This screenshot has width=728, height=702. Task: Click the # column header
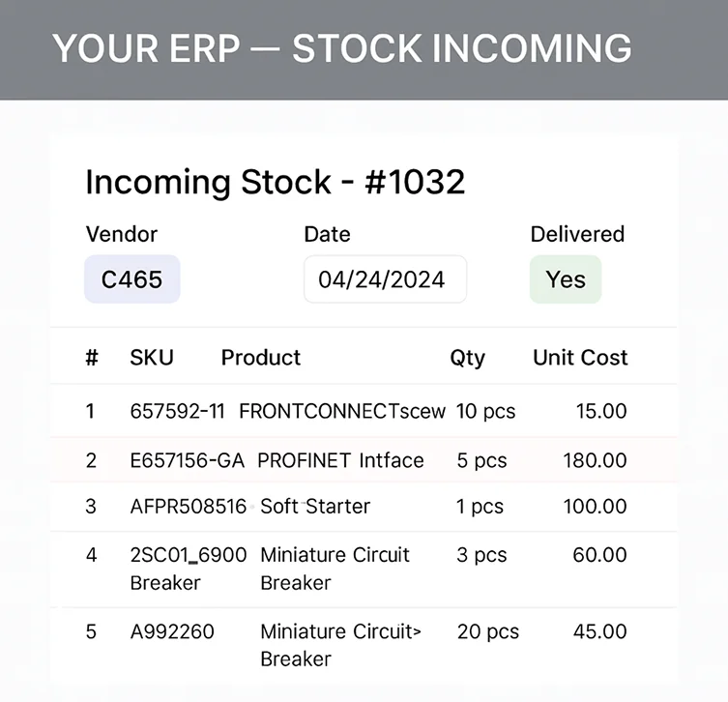(92, 358)
